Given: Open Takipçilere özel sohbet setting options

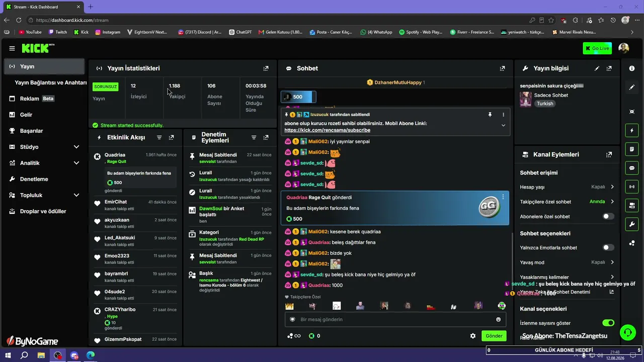Looking at the screenshot, I should coord(567,202).
